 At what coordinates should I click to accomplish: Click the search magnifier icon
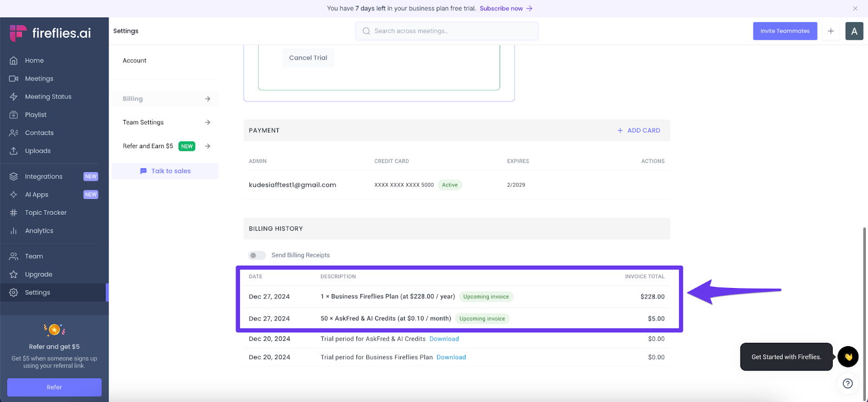click(x=367, y=31)
